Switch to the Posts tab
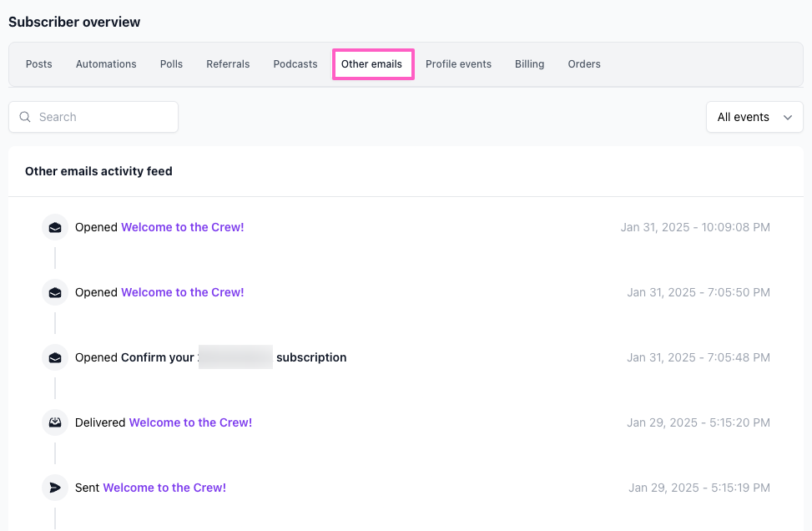 point(39,64)
